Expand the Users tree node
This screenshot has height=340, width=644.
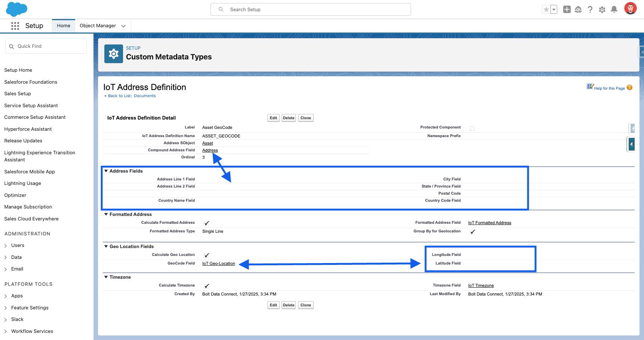(x=6, y=246)
